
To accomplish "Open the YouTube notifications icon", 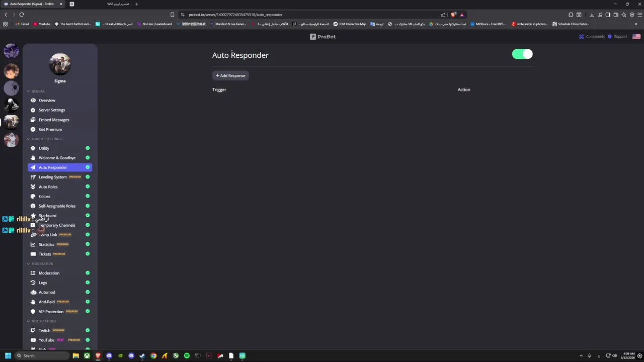I will coord(33,340).
